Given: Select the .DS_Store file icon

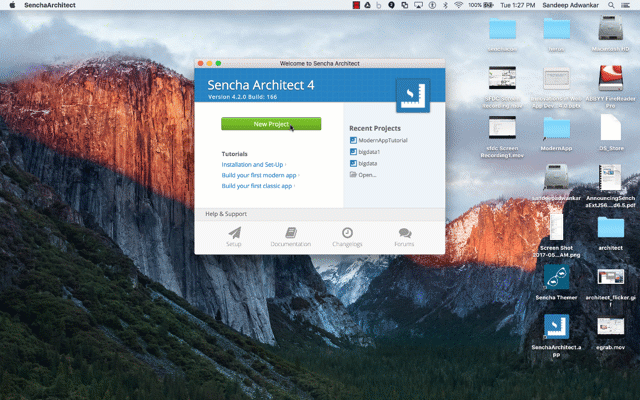Looking at the screenshot, I should (x=611, y=127).
